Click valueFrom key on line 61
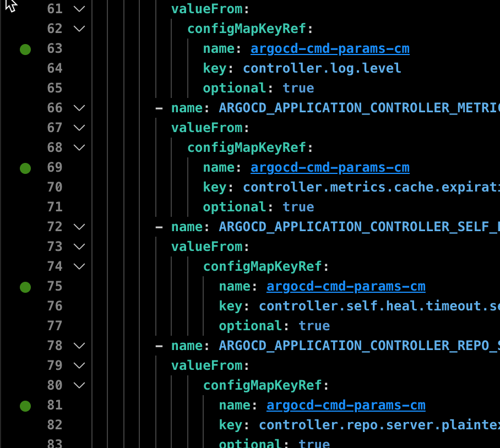Screen dimensions: 500x448 click(207, 9)
